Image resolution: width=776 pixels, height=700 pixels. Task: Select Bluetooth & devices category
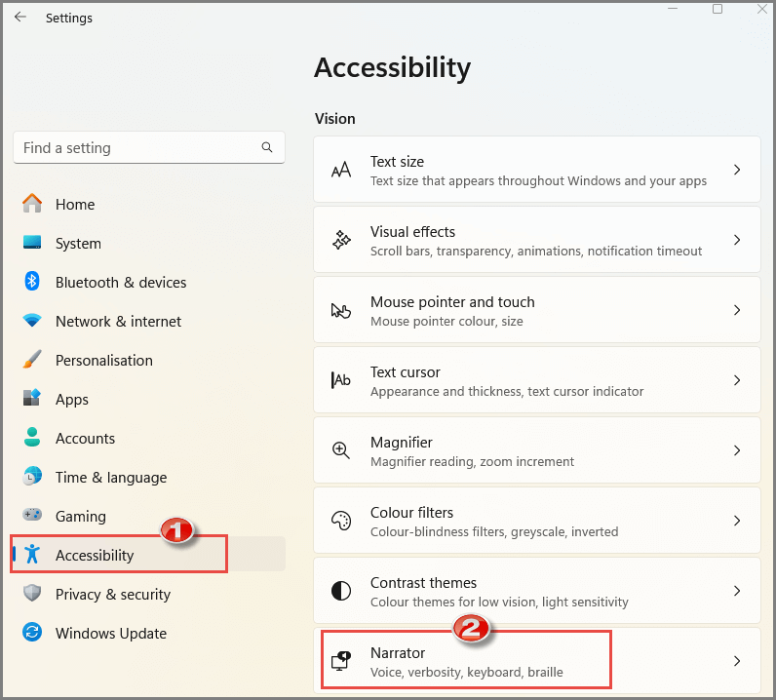coord(148,282)
